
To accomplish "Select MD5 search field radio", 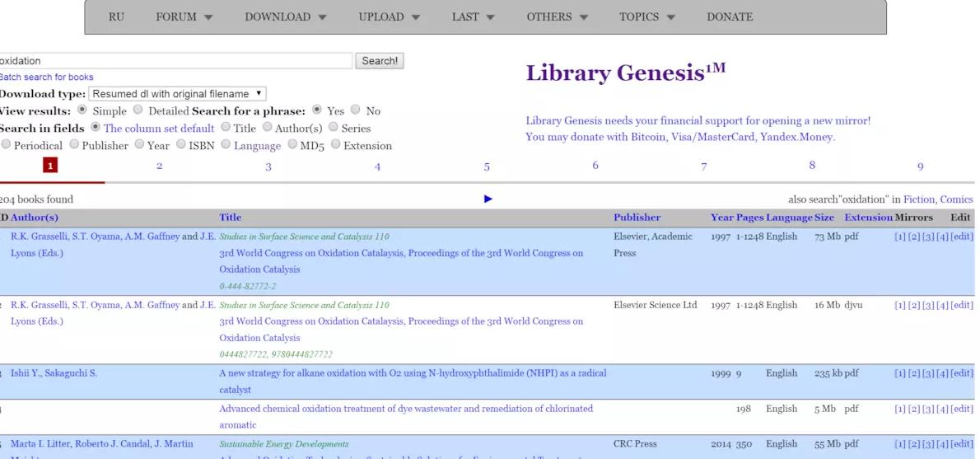I will (292, 144).
